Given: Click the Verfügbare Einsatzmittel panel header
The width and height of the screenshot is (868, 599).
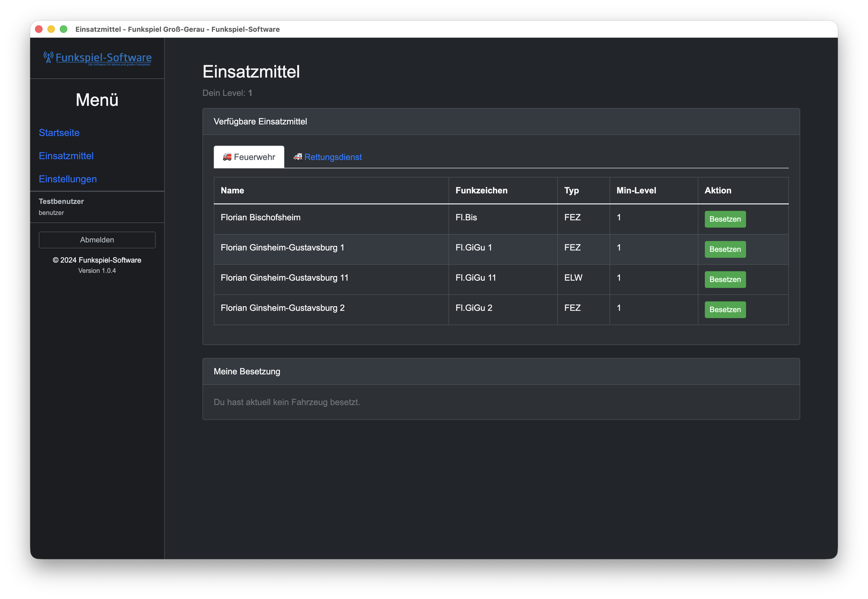Looking at the screenshot, I should click(x=260, y=121).
